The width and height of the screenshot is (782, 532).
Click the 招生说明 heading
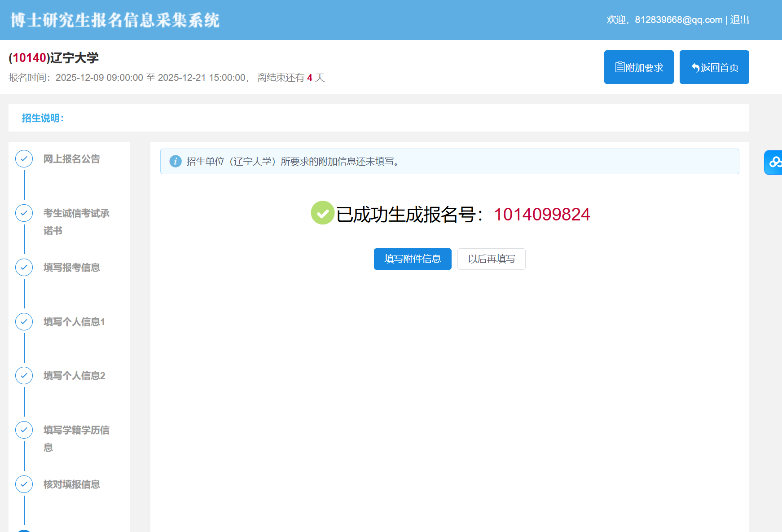pos(43,118)
